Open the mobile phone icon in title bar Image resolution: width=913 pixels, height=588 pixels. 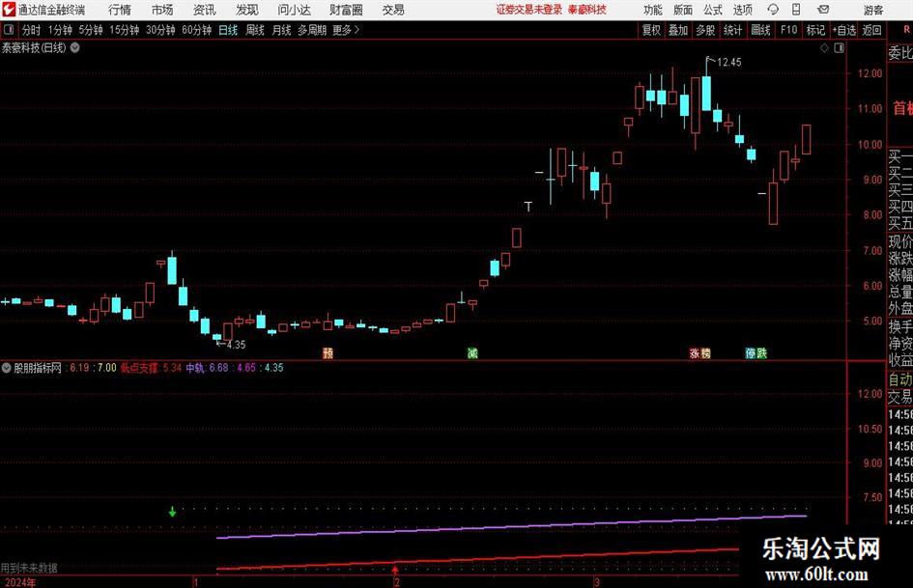pyautogui.click(x=796, y=10)
